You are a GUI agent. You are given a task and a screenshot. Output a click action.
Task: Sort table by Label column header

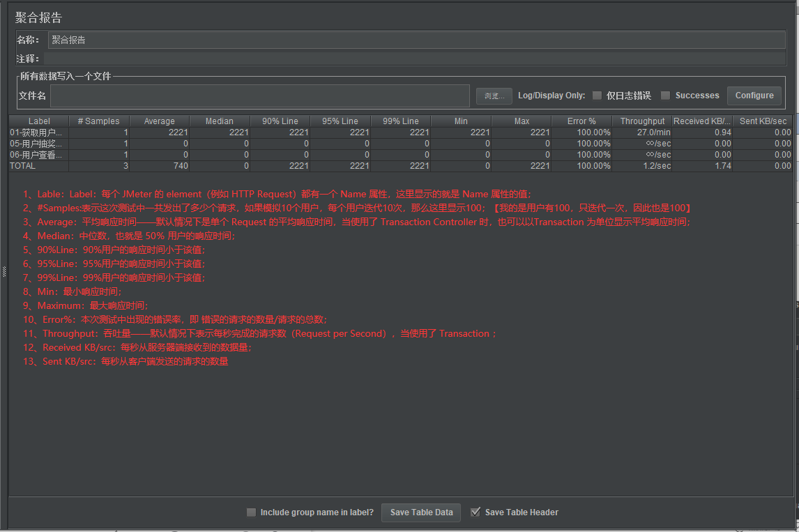(x=39, y=121)
